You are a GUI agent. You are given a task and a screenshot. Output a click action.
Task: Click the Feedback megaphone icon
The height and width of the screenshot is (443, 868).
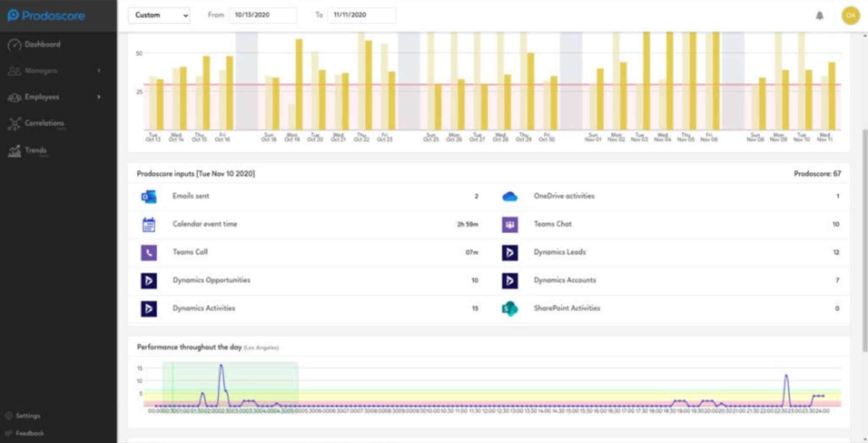click(9, 433)
